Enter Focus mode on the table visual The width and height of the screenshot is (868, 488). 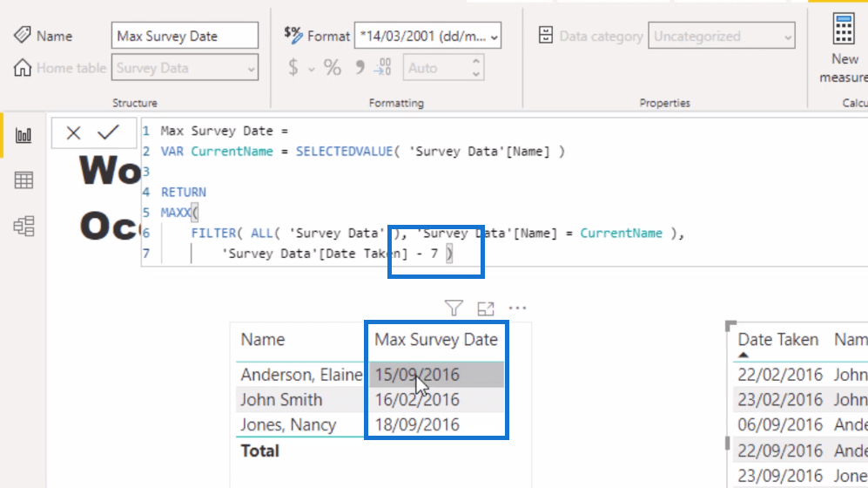coord(486,308)
